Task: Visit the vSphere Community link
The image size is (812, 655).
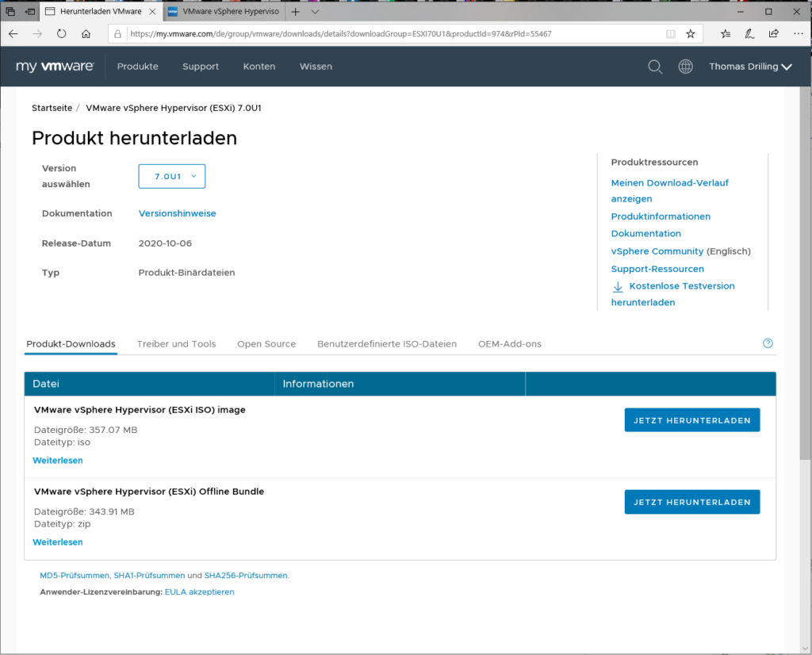Action: 657,251
